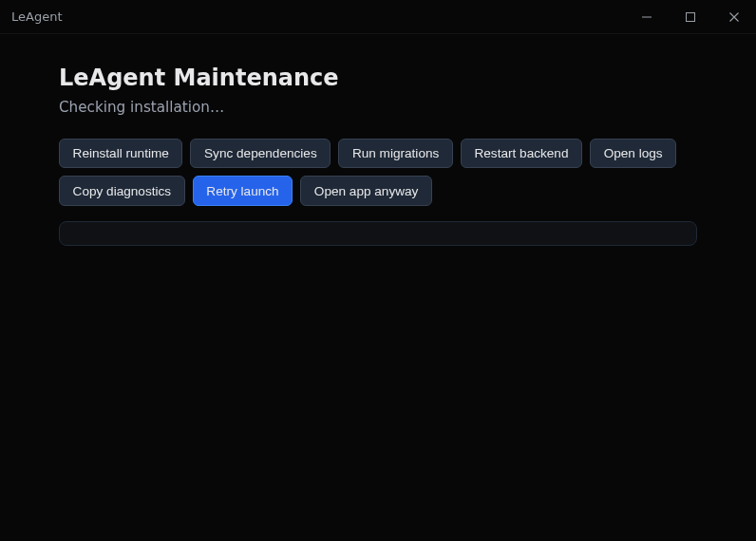Open logs
The width and height of the screenshot is (756, 541).
[633, 153]
